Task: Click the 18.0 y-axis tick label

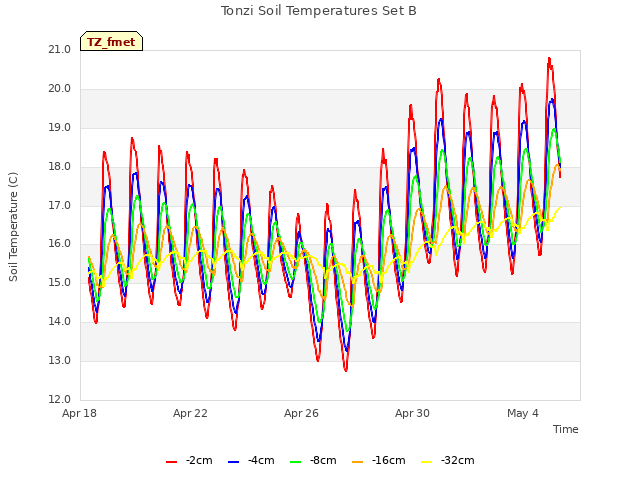Action: click(x=60, y=167)
